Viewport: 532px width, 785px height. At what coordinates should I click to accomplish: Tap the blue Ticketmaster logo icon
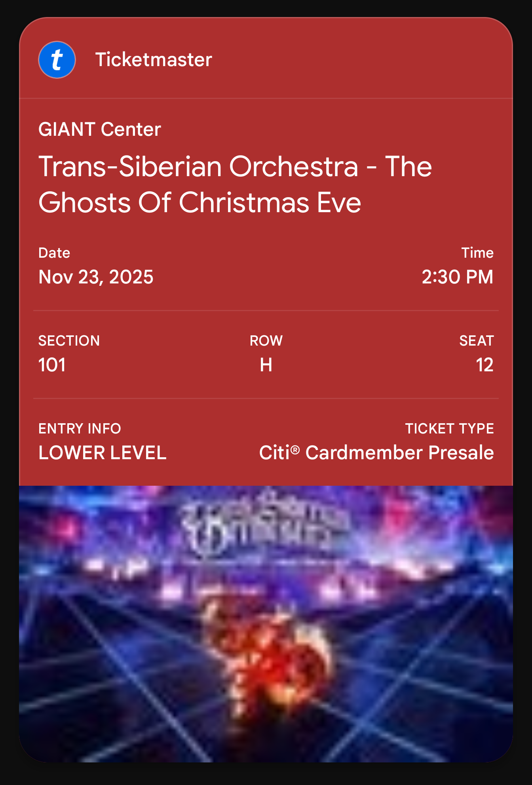pyautogui.click(x=57, y=60)
